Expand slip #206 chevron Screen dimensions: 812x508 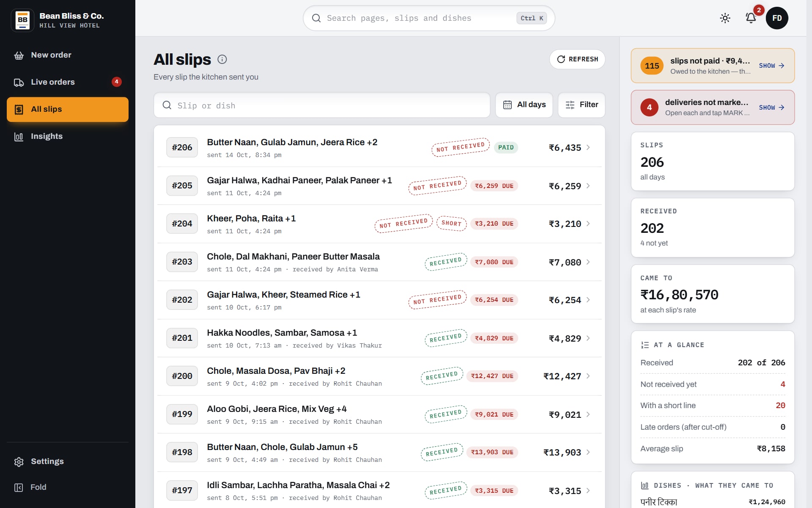588,147
